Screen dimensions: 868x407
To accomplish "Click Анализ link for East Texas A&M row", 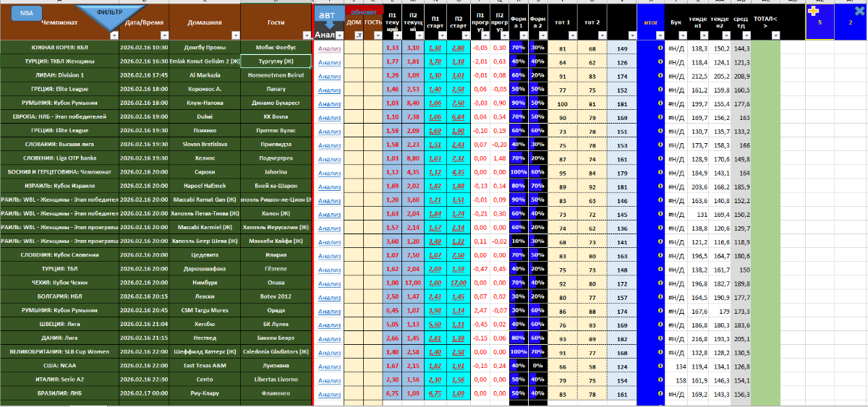I will pos(328,365).
